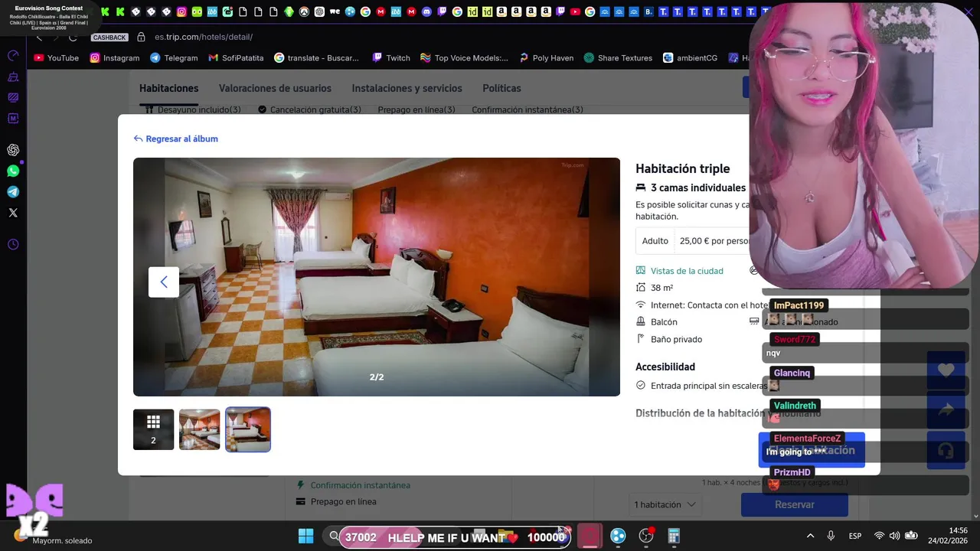The height and width of the screenshot is (551, 980).
Task: Click the Habitación triple heading
Action: (682, 168)
